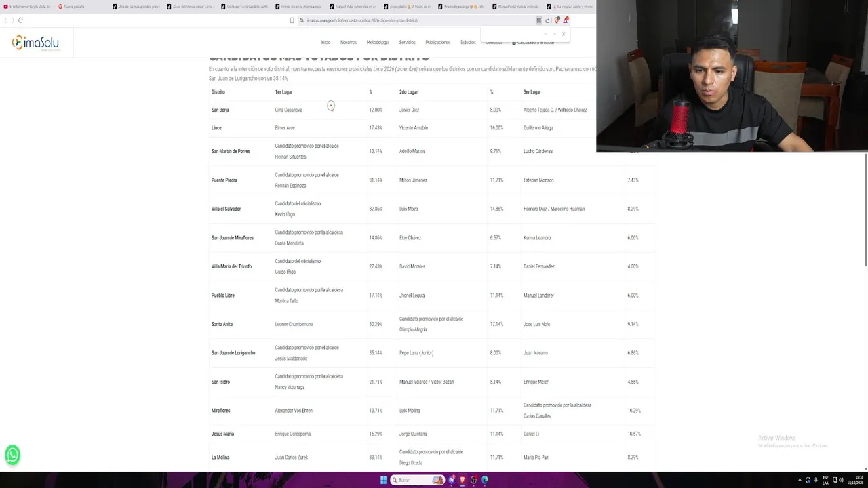Click the address bar URL
Viewport: 868px width, 488px height.
(363, 20)
